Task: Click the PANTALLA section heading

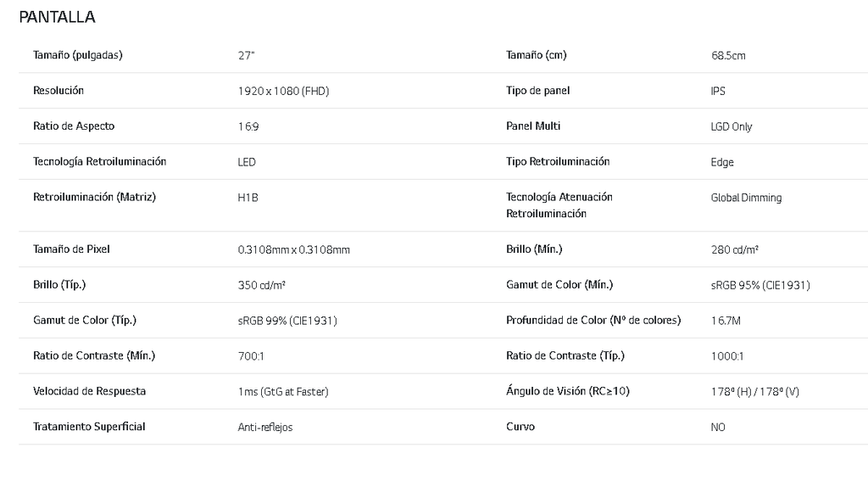Action: (x=57, y=17)
